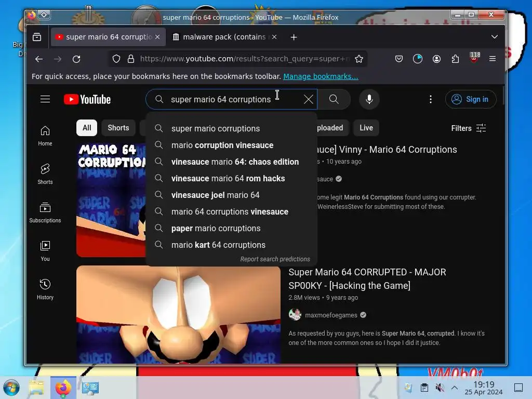Open the corrupted Mario face thumbnail

pyautogui.click(x=179, y=314)
